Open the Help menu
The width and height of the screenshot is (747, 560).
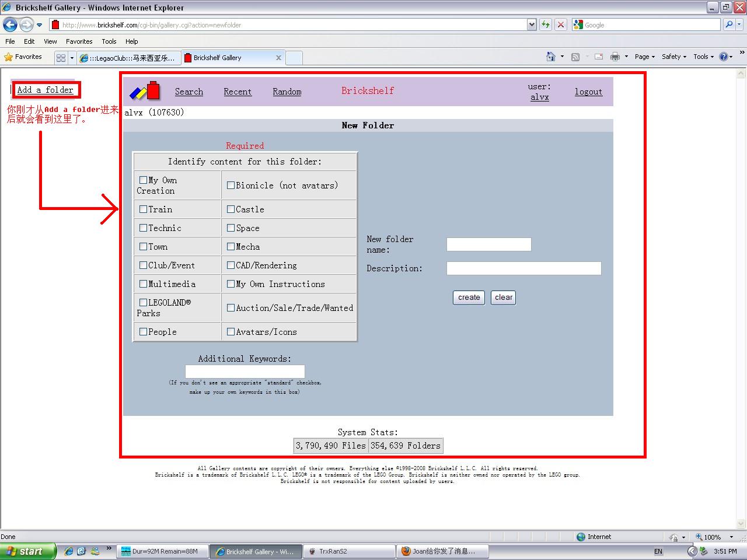[x=131, y=41]
